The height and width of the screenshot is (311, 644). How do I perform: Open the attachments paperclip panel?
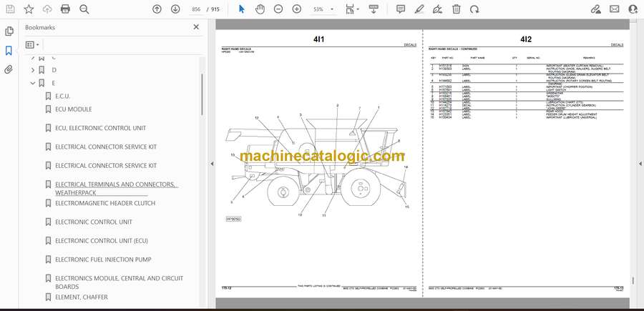(x=9, y=69)
